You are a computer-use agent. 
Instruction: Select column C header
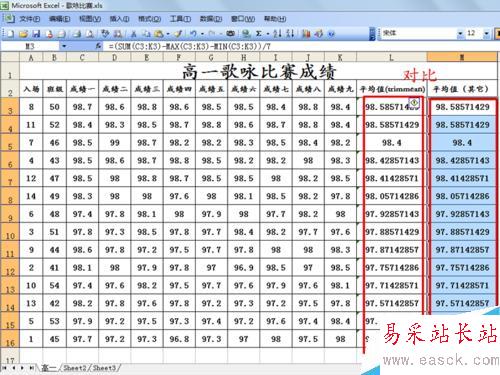[82, 57]
